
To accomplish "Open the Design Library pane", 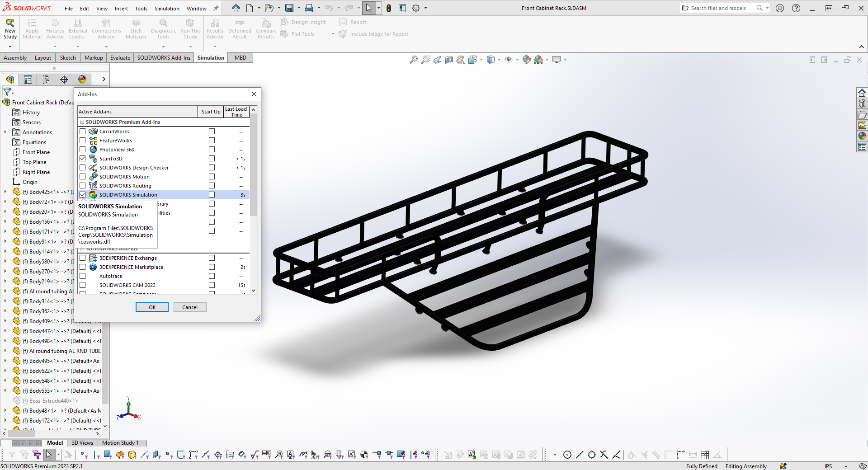I will tap(862, 103).
